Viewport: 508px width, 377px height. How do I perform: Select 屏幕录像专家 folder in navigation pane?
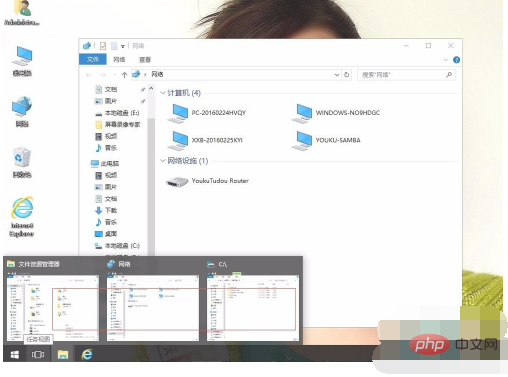click(118, 124)
